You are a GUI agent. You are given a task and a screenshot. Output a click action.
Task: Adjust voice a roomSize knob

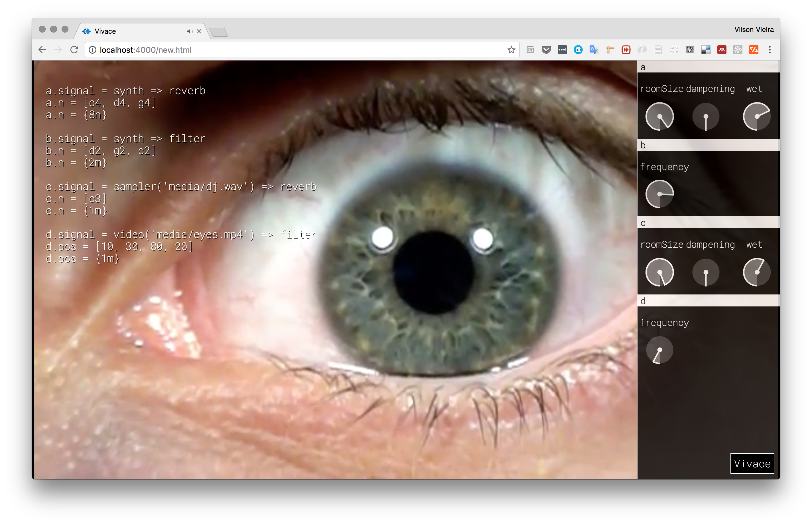coord(659,117)
